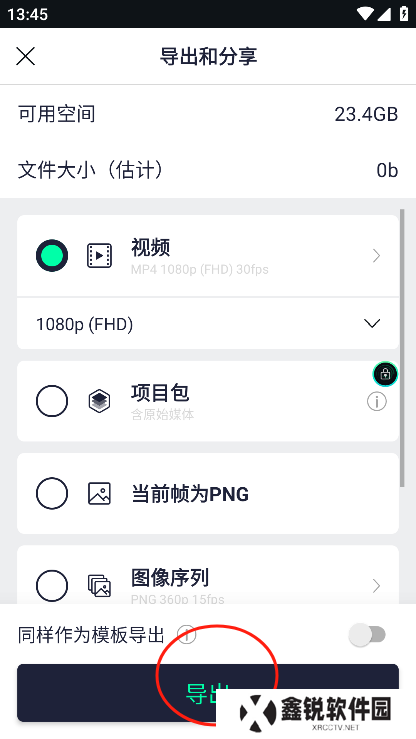Screen dimensions: 416x739
Task: Open image sequence settings chevron
Action: [x=376, y=586]
